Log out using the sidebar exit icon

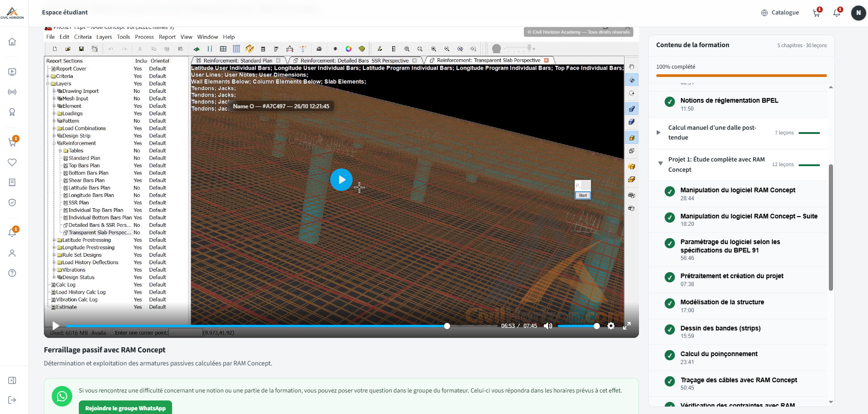click(12, 400)
